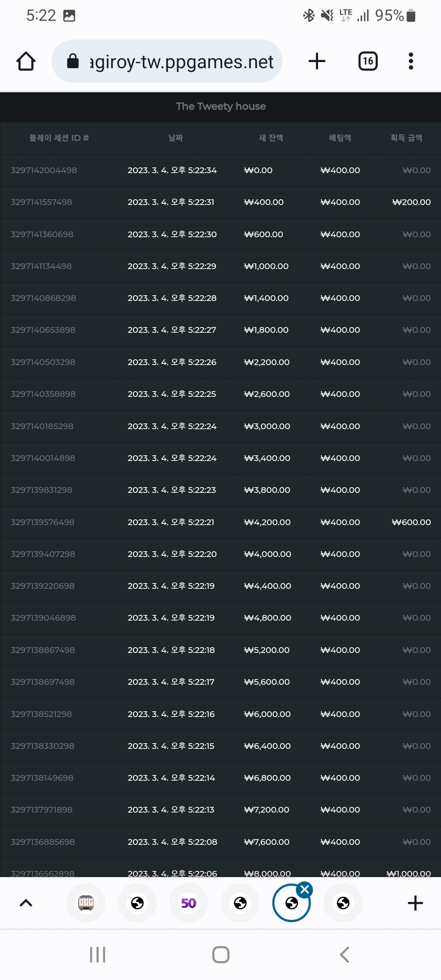Select the 플레이 세션 ID # column header
The width and height of the screenshot is (441, 980).
pos(59,138)
